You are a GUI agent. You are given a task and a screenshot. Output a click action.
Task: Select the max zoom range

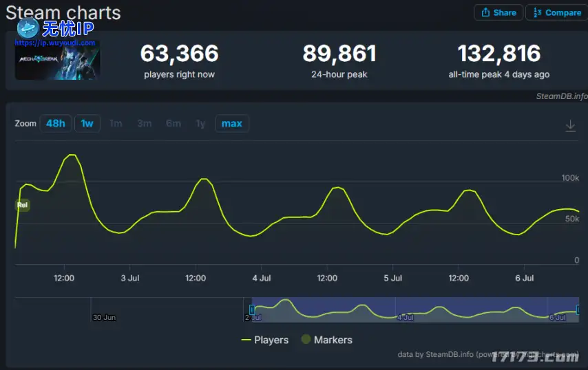click(x=232, y=123)
